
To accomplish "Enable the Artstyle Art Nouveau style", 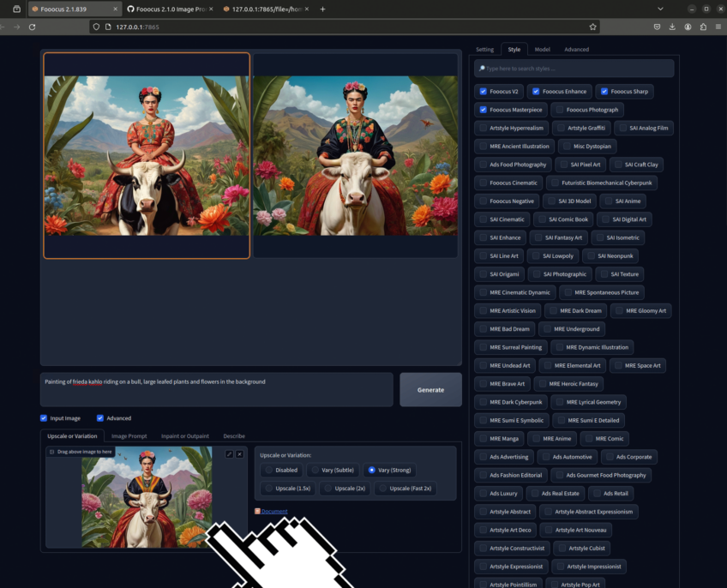I will [x=549, y=530].
